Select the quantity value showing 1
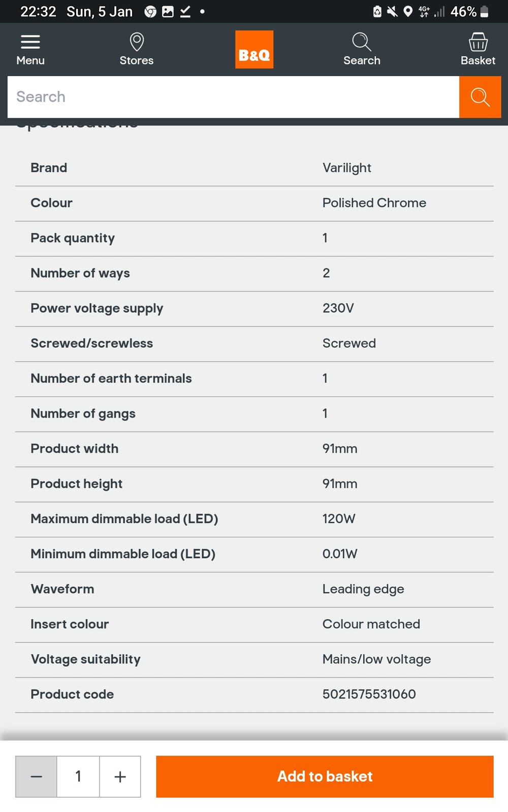 pyautogui.click(x=78, y=776)
